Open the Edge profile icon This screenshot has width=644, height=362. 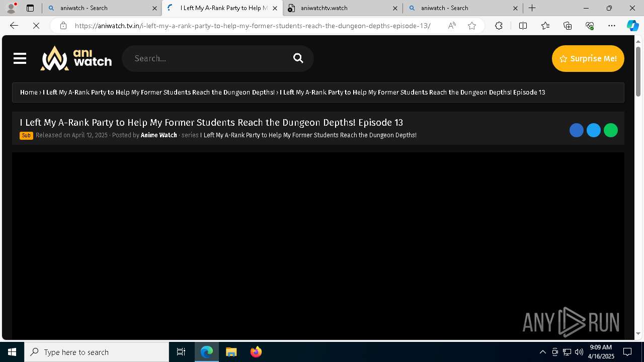pos(11,8)
